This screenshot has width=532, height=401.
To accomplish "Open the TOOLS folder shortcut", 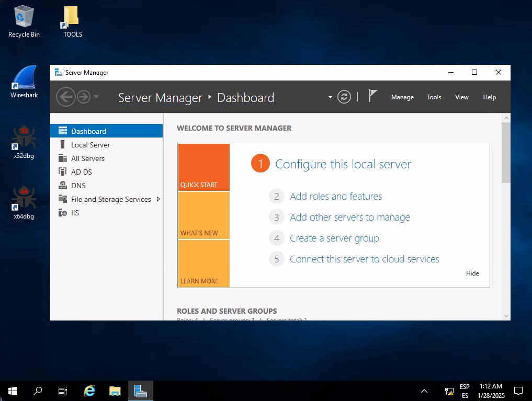I will pos(73,21).
